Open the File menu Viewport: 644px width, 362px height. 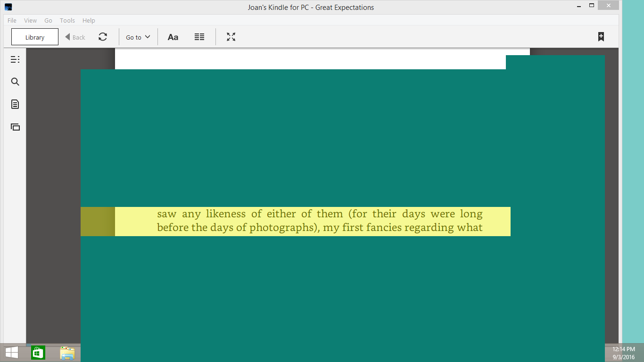point(11,20)
